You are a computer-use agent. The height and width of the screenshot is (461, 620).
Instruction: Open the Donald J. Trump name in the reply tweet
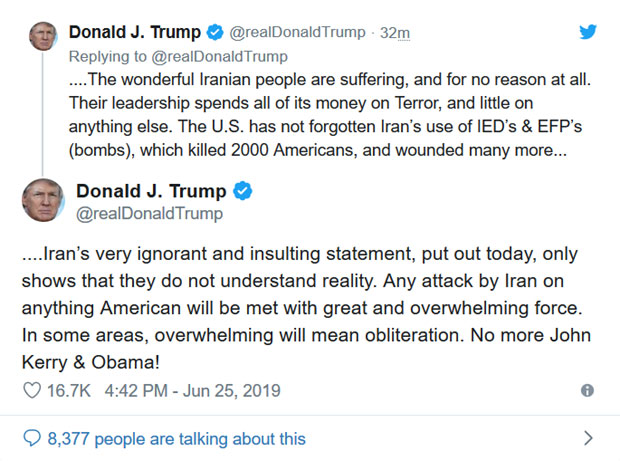(x=130, y=32)
